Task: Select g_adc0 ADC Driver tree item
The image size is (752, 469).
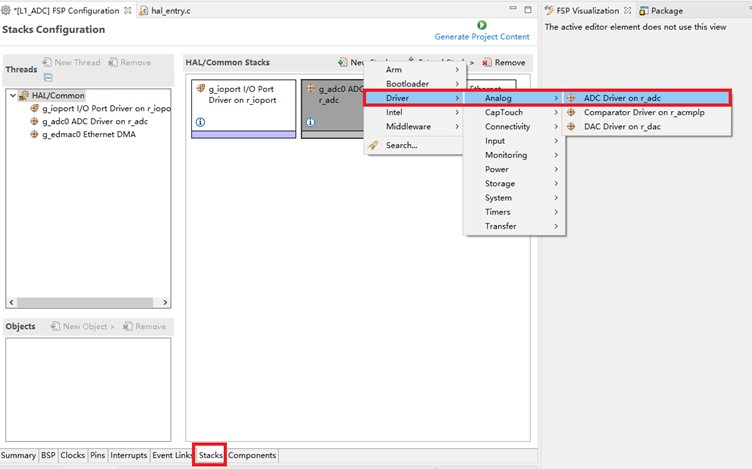Action: point(96,122)
